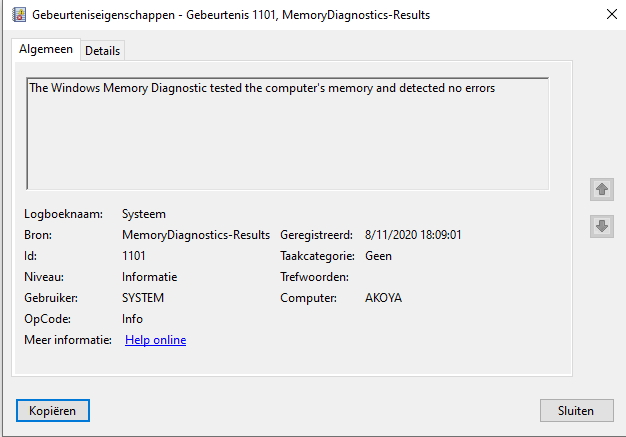The image size is (626, 437).
Task: Select the Id value '1101'
Action: [134, 256]
